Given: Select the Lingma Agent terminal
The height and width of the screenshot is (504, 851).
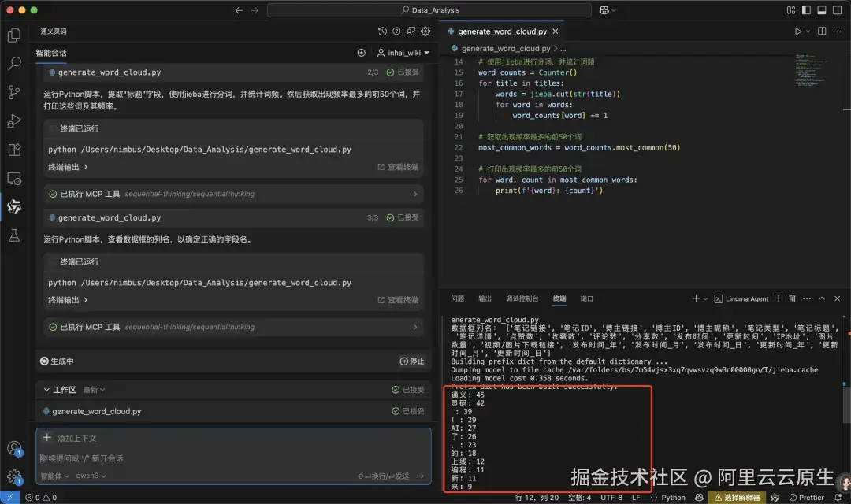Looking at the screenshot, I should [x=741, y=299].
